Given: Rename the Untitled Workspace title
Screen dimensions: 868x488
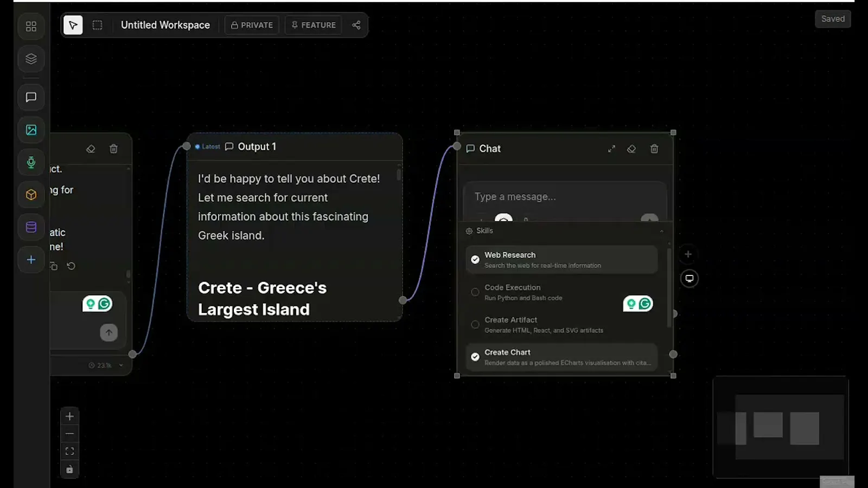Looking at the screenshot, I should 165,25.
